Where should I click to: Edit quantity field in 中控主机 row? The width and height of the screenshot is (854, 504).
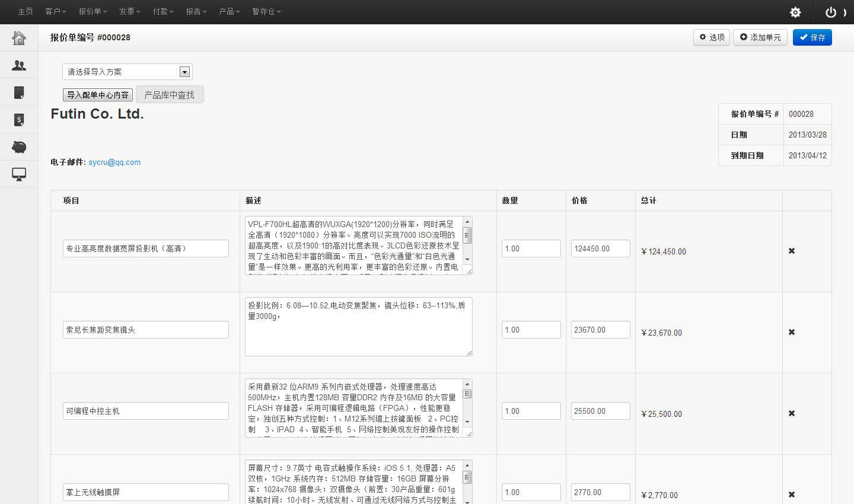coord(531,411)
